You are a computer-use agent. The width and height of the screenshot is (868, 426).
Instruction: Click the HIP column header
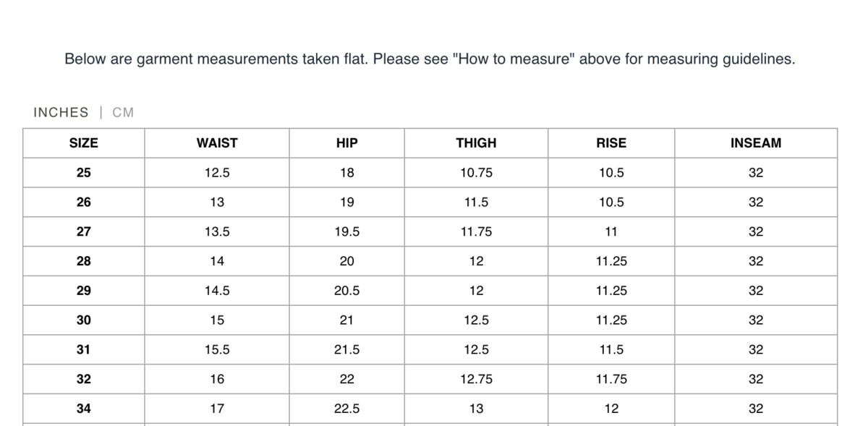pos(347,143)
